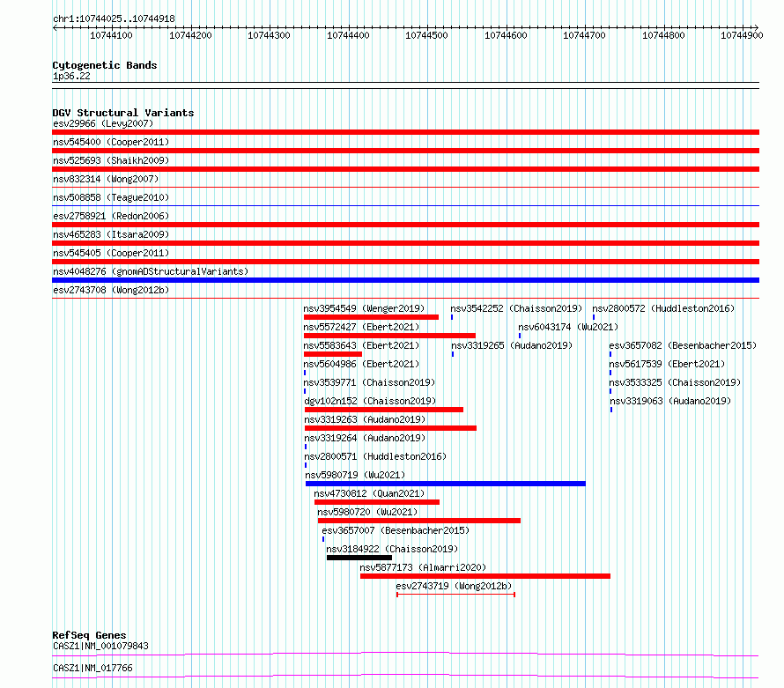784x688 pixels.
Task: Click nsv832314 (Wong2007) label
Action: [106, 179]
